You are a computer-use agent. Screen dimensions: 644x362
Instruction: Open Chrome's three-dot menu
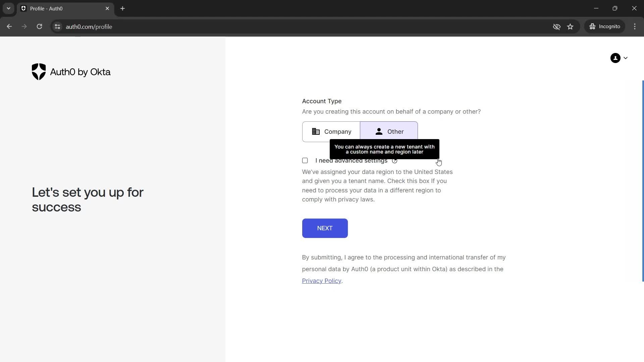pos(635,26)
